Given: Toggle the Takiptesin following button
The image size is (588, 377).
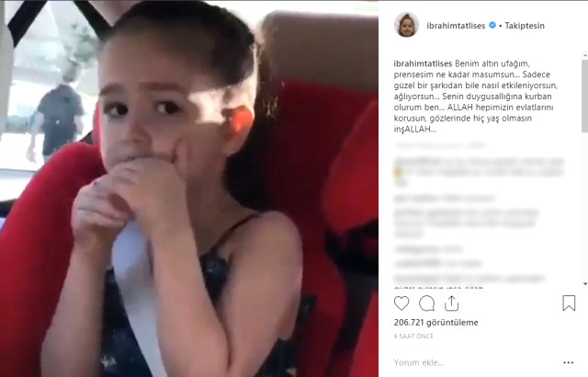Looking at the screenshot, I should click(525, 26).
